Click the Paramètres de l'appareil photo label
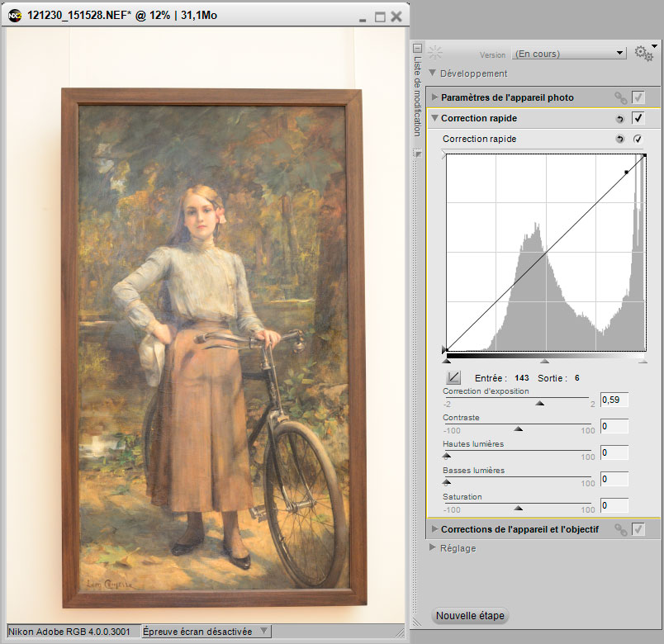The width and height of the screenshot is (664, 644). tap(507, 97)
